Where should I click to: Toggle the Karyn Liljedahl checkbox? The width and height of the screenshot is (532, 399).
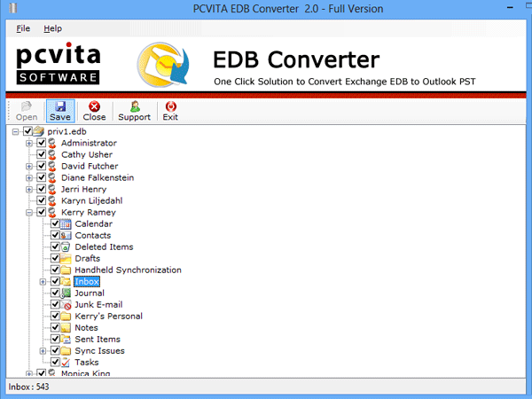42,200
